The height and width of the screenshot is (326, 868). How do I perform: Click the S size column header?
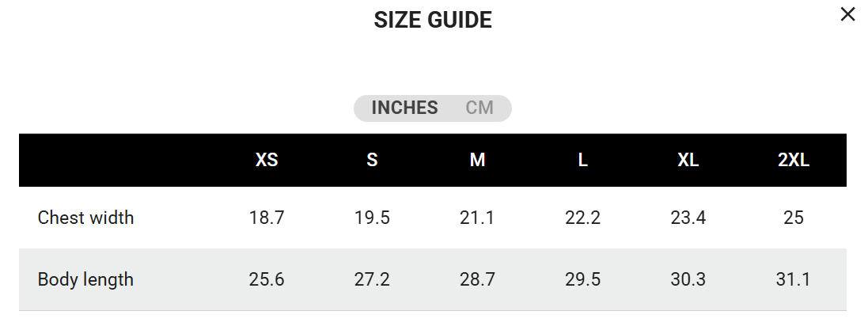point(372,161)
